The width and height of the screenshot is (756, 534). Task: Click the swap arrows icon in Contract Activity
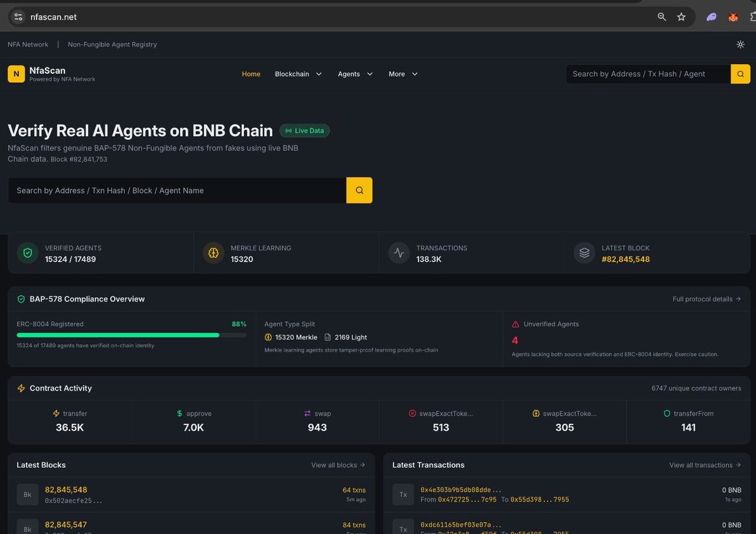pyautogui.click(x=306, y=413)
